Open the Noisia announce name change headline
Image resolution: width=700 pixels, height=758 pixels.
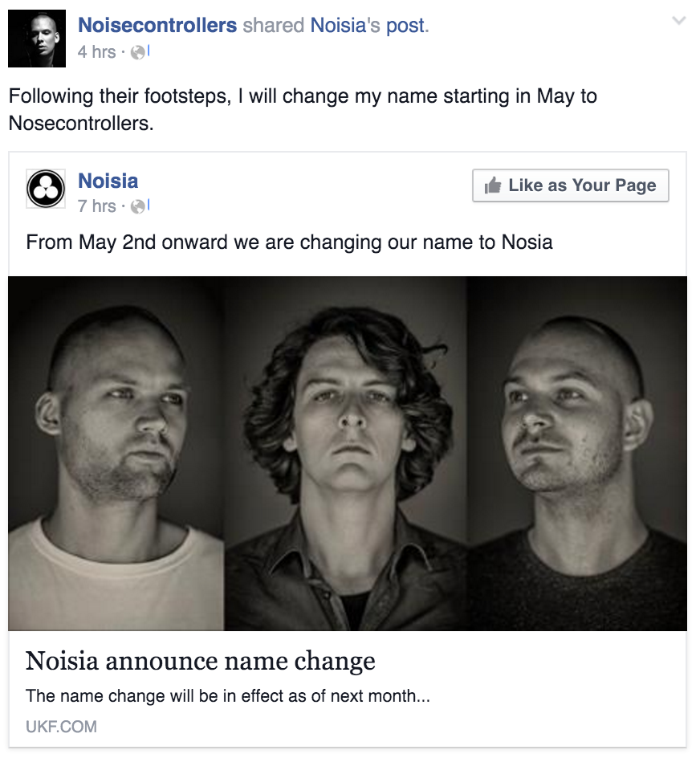click(x=201, y=661)
